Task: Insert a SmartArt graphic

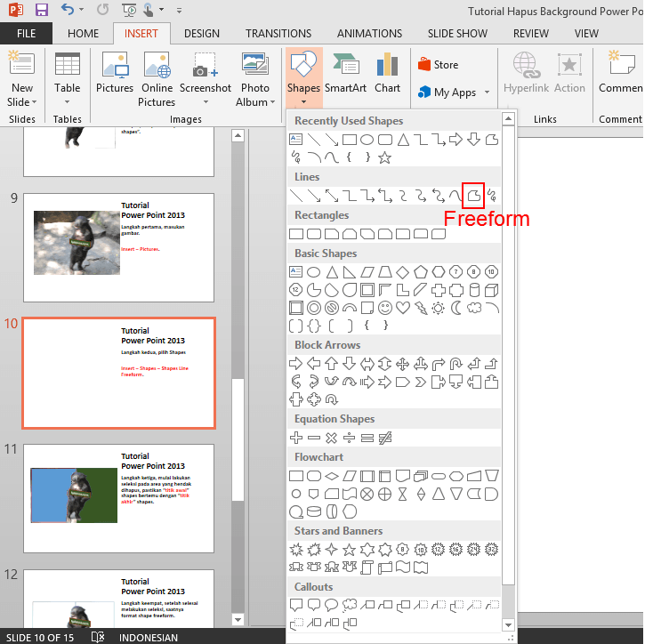Action: (x=345, y=72)
